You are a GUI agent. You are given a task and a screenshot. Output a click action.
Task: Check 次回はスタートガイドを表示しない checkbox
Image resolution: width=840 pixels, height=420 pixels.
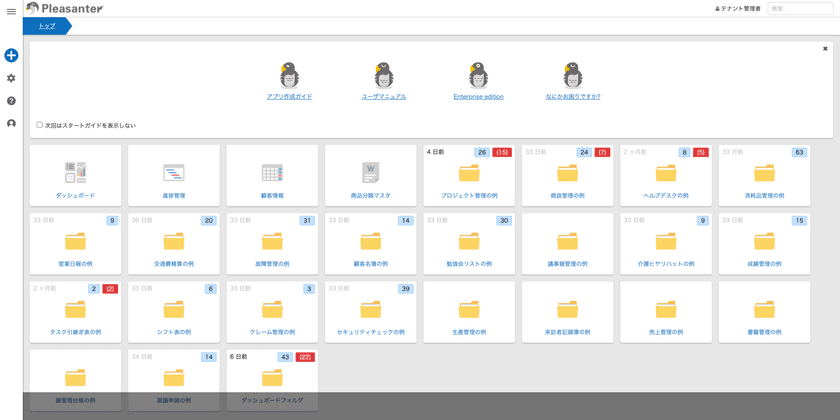pos(40,125)
